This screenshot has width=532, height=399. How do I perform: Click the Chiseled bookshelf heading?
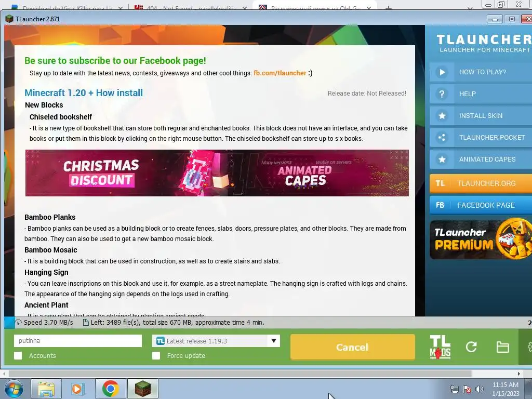coord(61,117)
